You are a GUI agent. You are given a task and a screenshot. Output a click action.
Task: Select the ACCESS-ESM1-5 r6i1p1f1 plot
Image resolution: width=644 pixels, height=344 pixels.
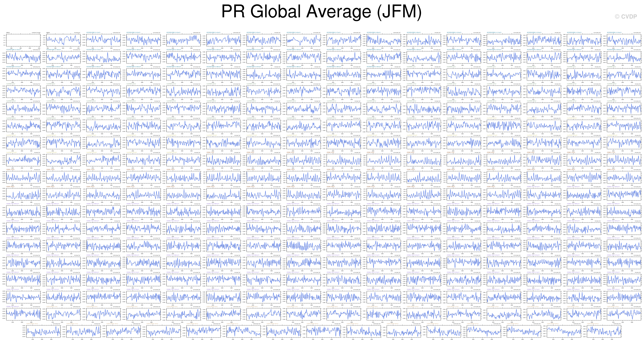coord(304,40)
